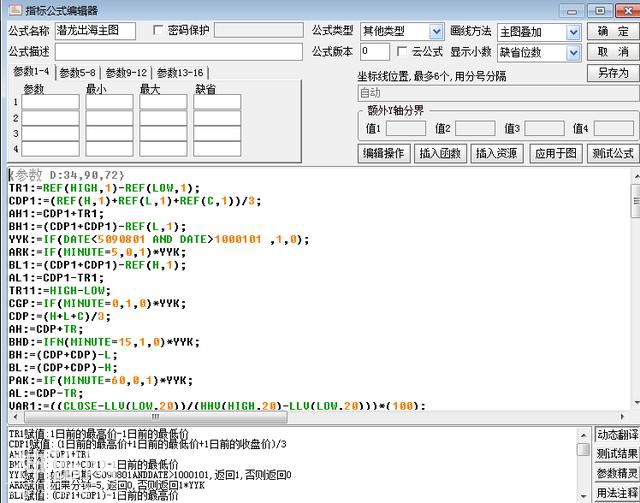Click the 值3 input field
640x503 pixels.
544,128
